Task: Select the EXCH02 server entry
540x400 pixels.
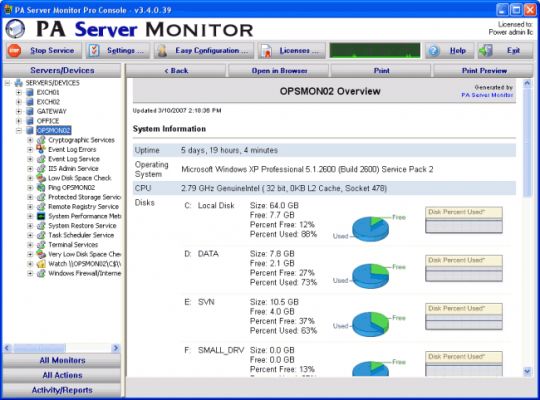Action: click(x=48, y=102)
